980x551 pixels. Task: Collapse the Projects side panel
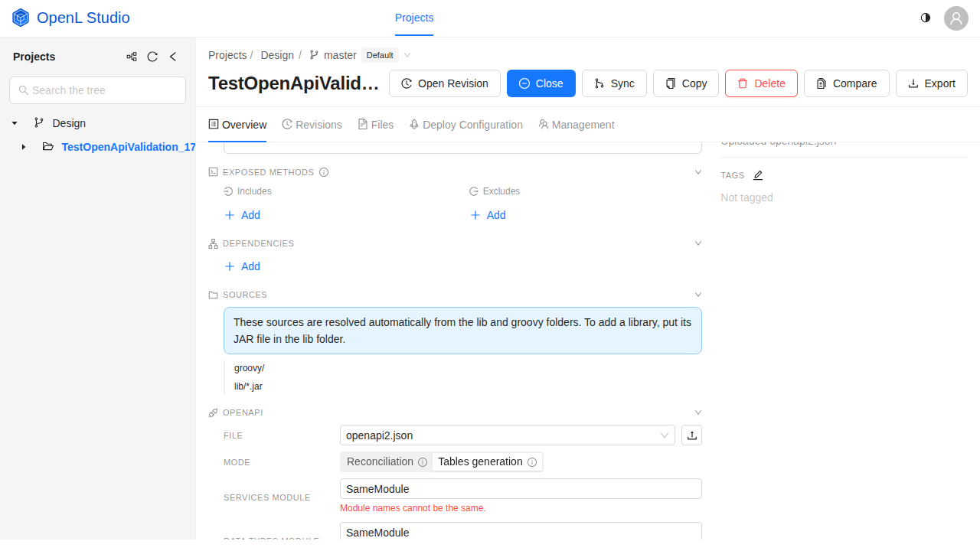pyautogui.click(x=173, y=57)
